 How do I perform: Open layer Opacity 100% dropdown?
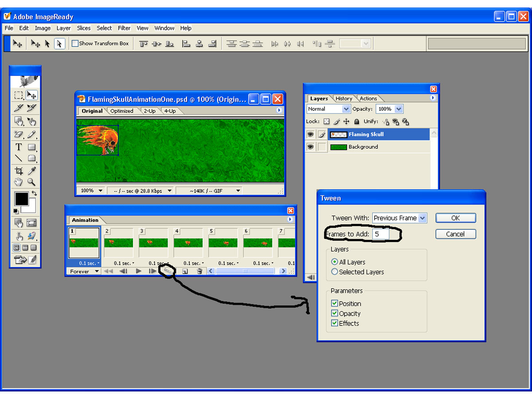click(398, 109)
